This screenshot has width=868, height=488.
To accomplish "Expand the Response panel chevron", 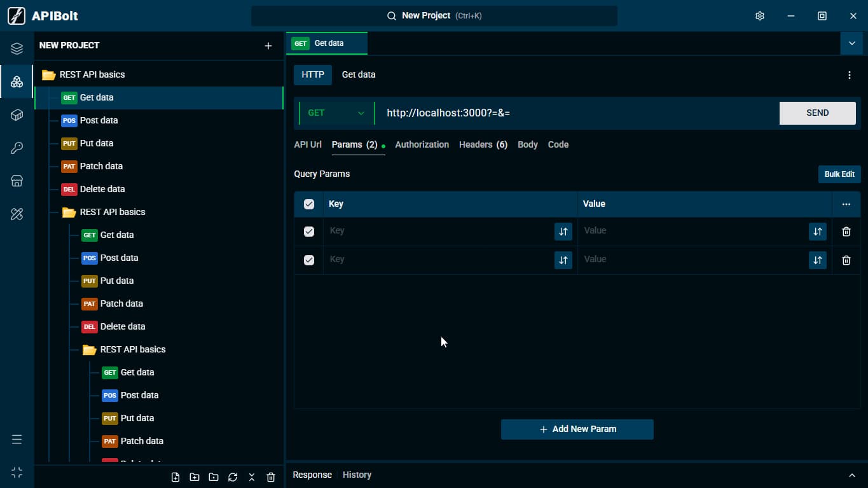I will (852, 475).
